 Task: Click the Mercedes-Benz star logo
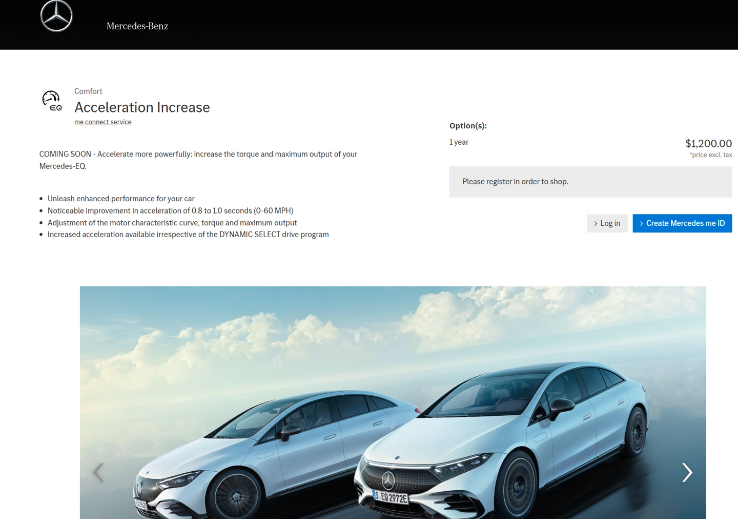[56, 17]
